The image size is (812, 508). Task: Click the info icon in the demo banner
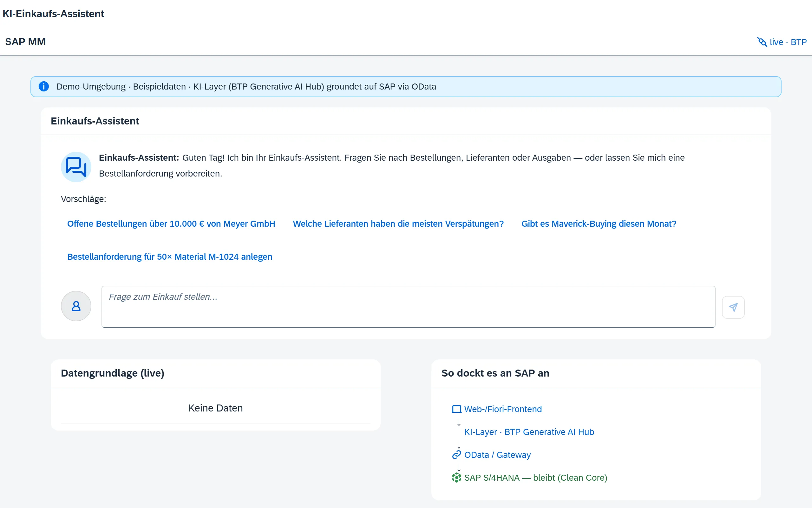[x=44, y=86]
